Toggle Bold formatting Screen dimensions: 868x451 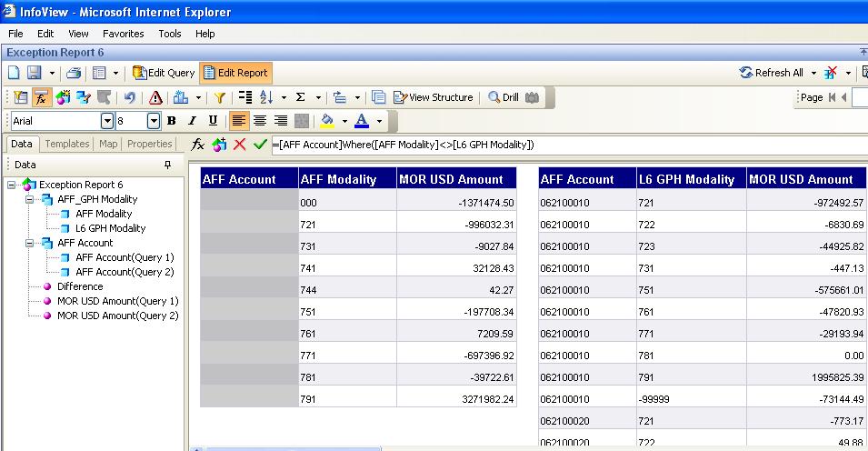[172, 121]
